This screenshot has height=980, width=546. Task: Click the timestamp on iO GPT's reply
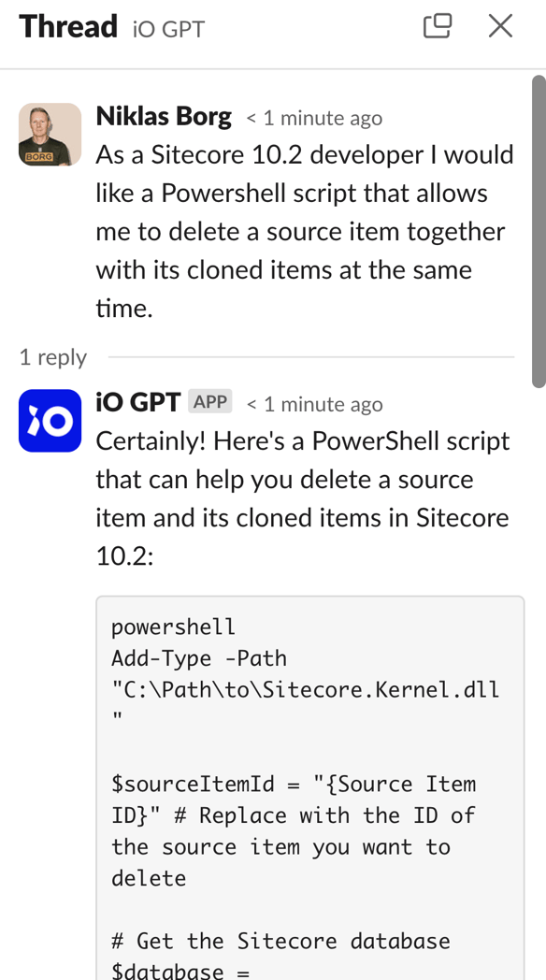[314, 404]
